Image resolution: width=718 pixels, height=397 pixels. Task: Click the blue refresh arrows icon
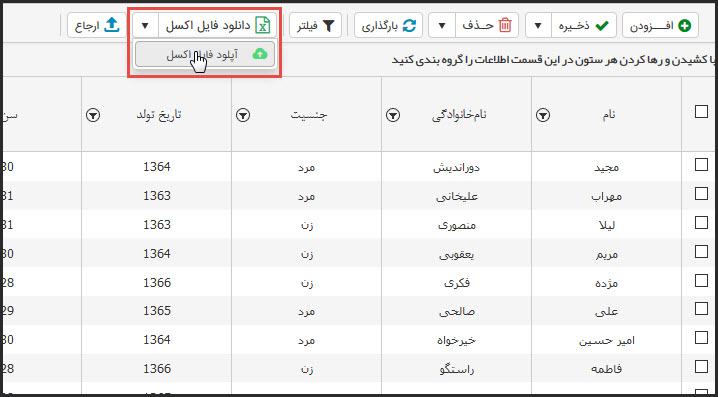click(409, 26)
